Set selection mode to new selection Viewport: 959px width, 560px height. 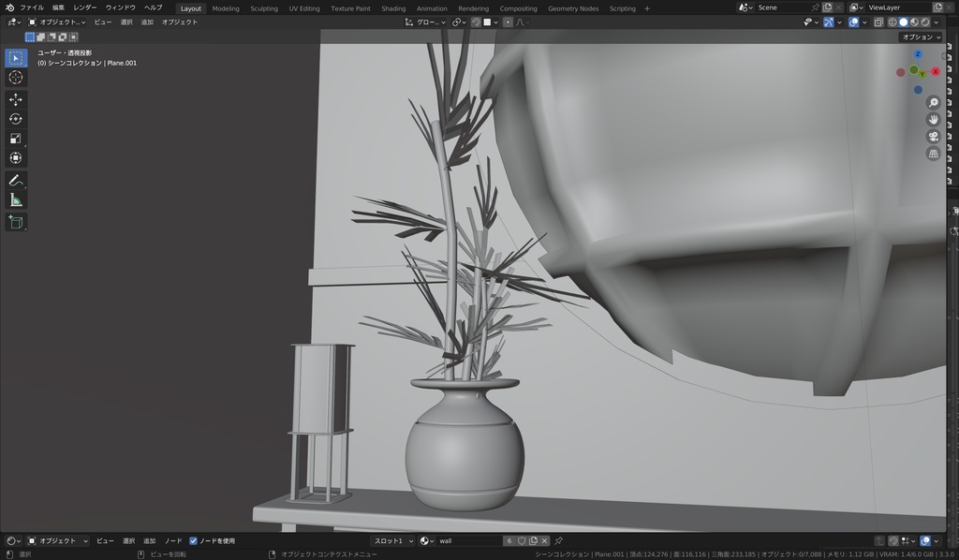pyautogui.click(x=29, y=37)
